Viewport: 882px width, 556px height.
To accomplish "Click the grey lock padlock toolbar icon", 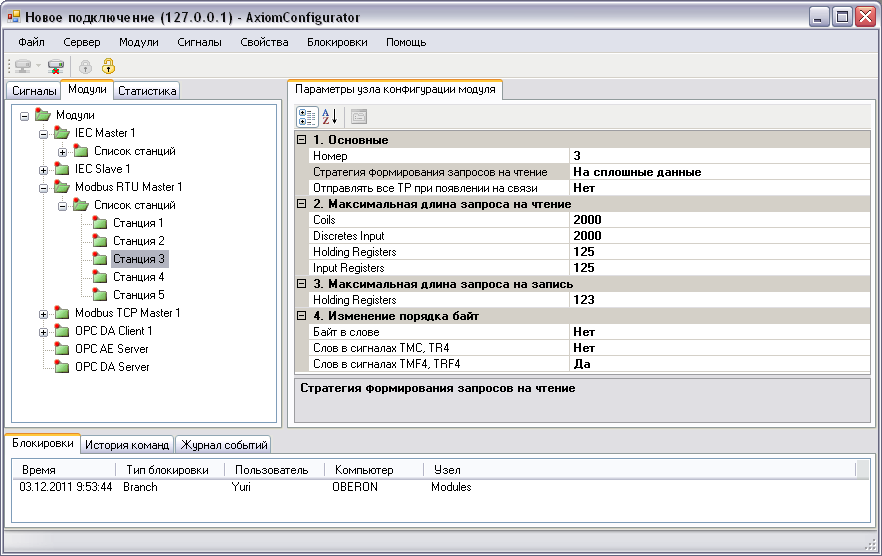I will point(85,67).
